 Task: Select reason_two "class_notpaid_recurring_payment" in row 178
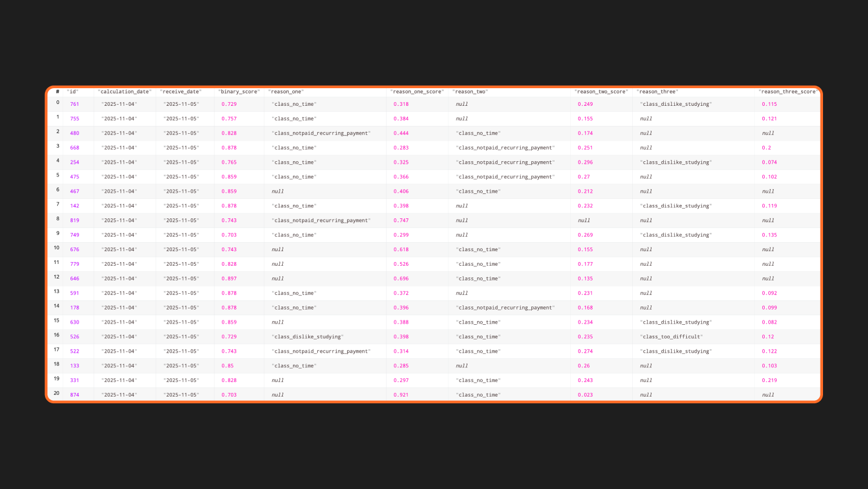[505, 308]
